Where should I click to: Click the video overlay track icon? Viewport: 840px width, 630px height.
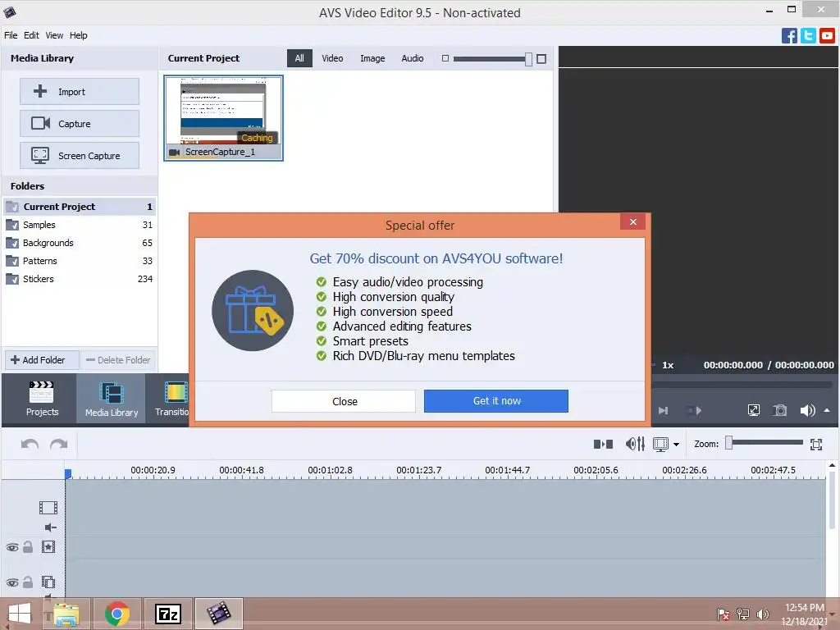tap(48, 582)
